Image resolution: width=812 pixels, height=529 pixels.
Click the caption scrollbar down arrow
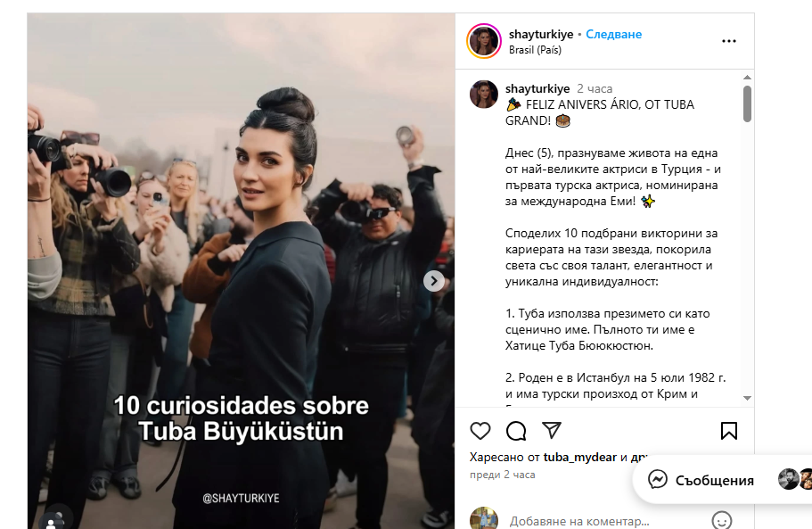(747, 398)
